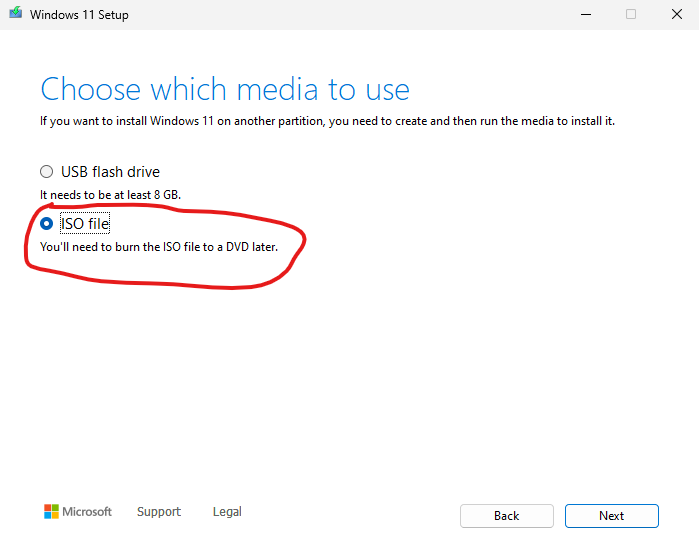Click the Windows 11 Setup title bar icon
The width and height of the screenshot is (699, 550).
coord(16,13)
